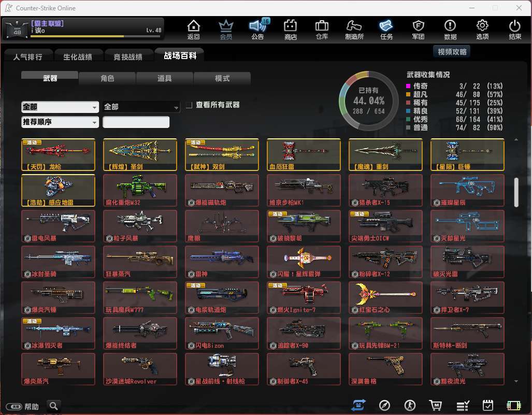Switch to the 竞技战绩 tab
The height and width of the screenshot is (415, 532).
click(x=128, y=56)
